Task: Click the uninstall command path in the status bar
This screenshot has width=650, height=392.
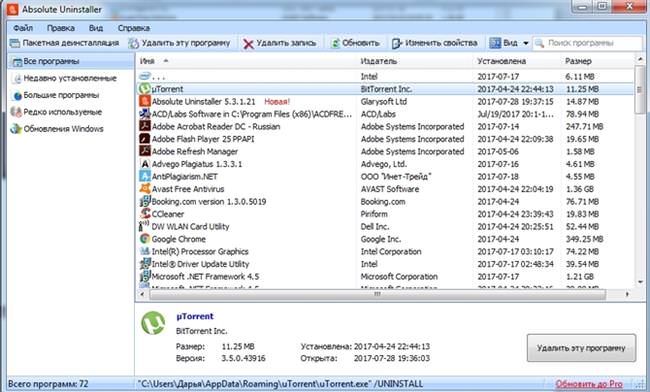Action: point(280,384)
